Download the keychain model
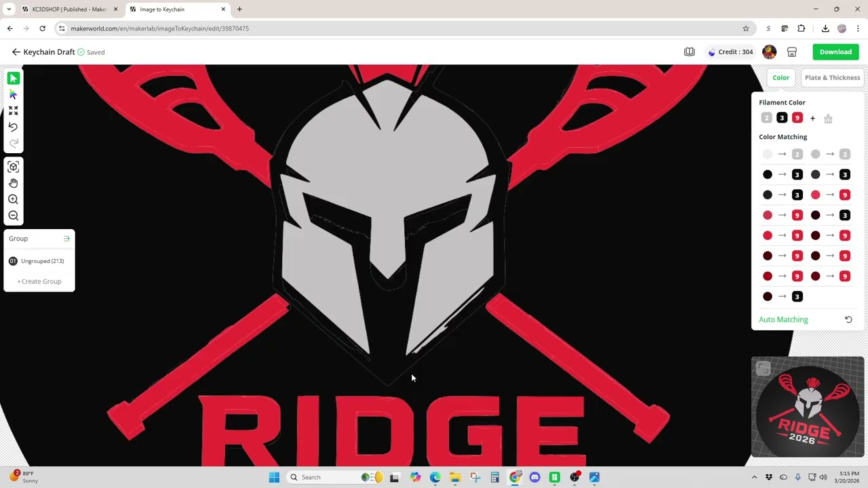 [x=835, y=52]
